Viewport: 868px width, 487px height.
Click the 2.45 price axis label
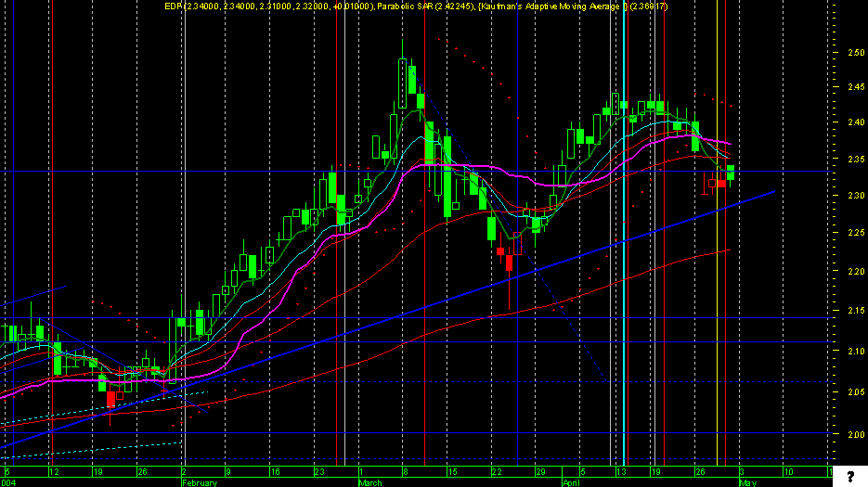[856, 87]
